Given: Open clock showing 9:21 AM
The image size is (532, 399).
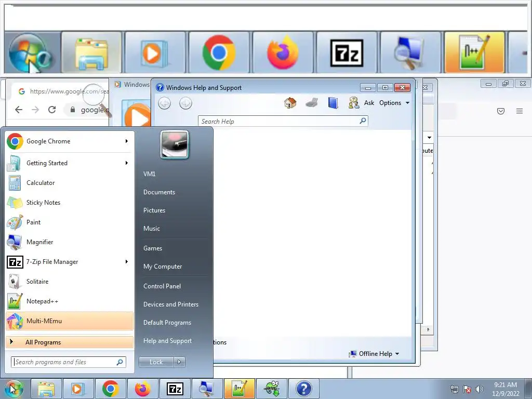Looking at the screenshot, I should point(506,389).
